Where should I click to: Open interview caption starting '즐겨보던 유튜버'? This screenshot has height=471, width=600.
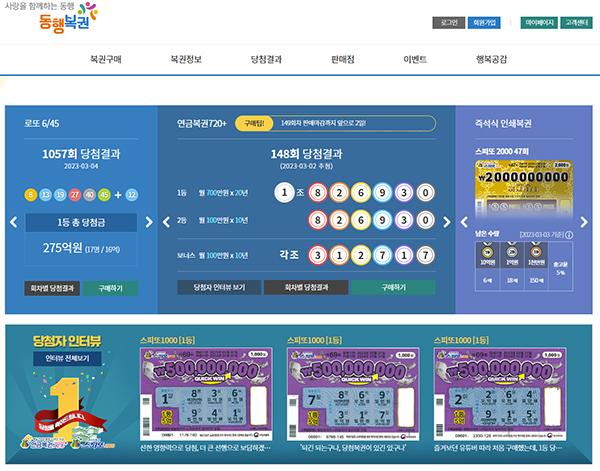pyautogui.click(x=500, y=448)
